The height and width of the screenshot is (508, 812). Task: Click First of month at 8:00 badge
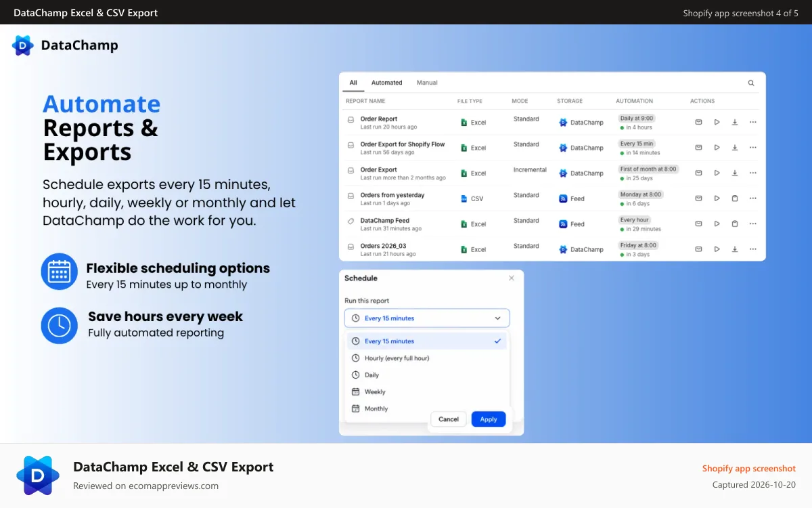(648, 169)
